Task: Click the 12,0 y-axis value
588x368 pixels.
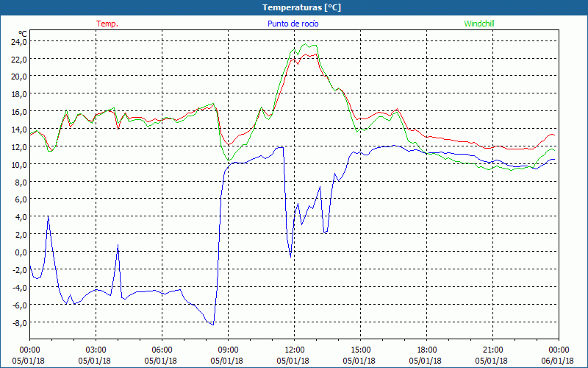Action: point(19,146)
